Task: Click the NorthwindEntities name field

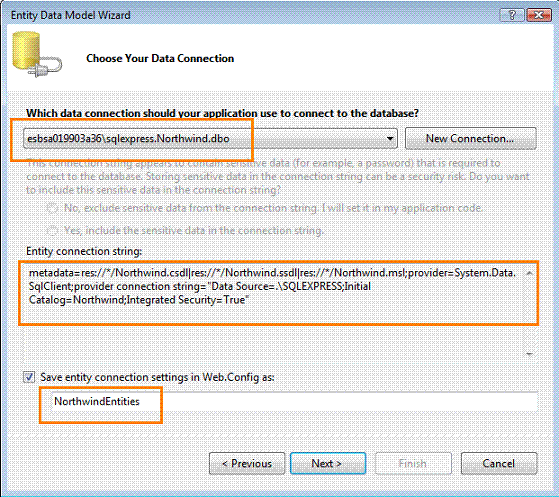Action: pyautogui.click(x=294, y=401)
